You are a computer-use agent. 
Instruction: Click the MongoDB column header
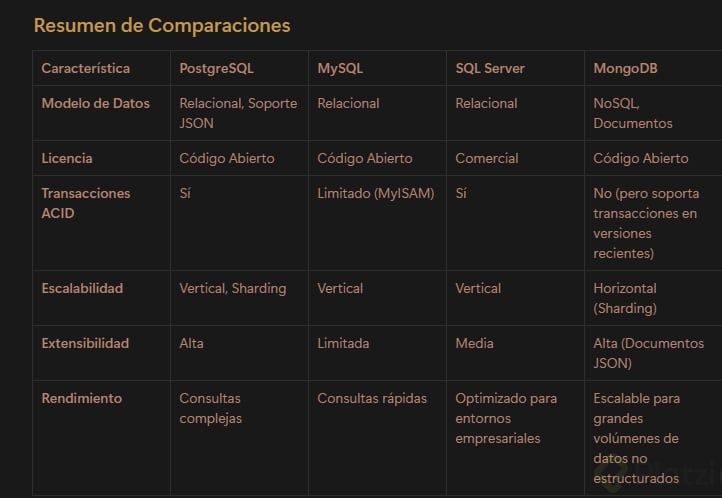(625, 68)
